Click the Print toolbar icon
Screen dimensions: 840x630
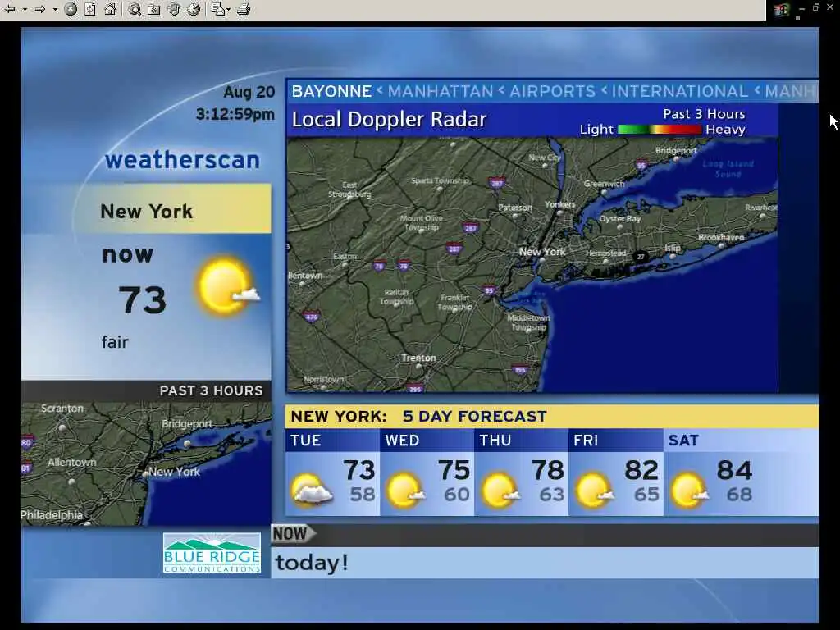point(244,9)
